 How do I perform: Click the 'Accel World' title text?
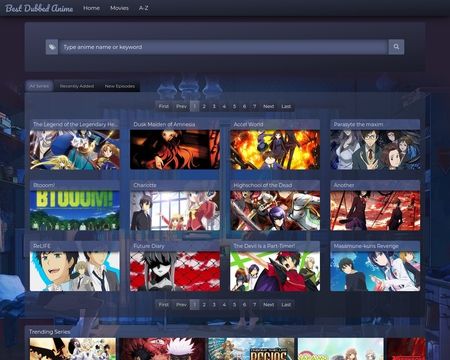[x=248, y=124]
